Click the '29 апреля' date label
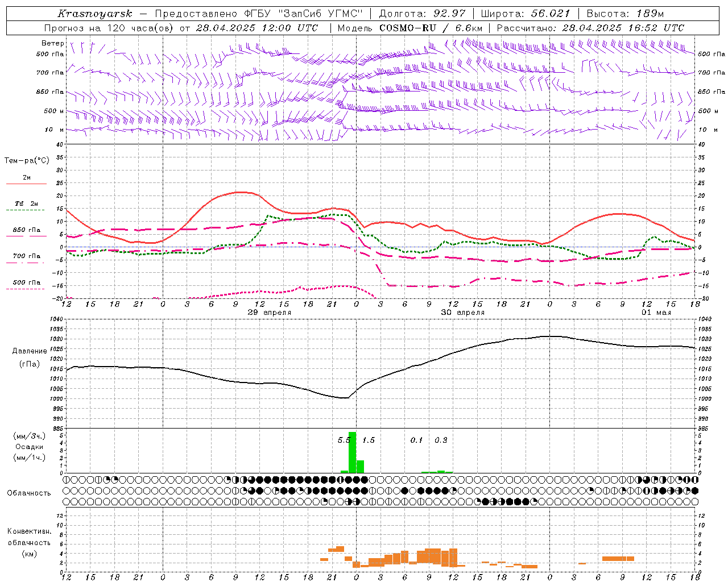Screen dimensions: 728x582 tap(270, 313)
